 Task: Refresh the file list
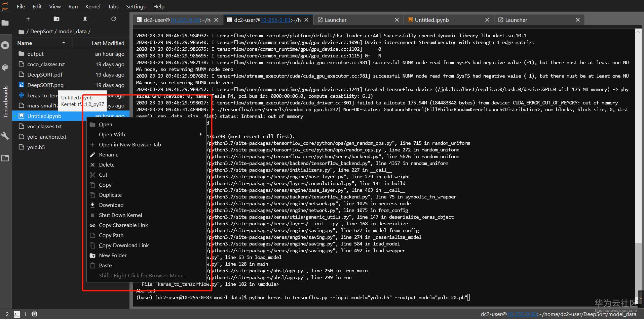(114, 19)
